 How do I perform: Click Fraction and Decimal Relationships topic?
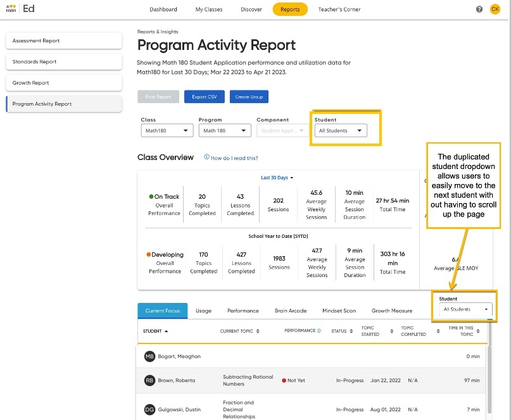click(x=239, y=410)
